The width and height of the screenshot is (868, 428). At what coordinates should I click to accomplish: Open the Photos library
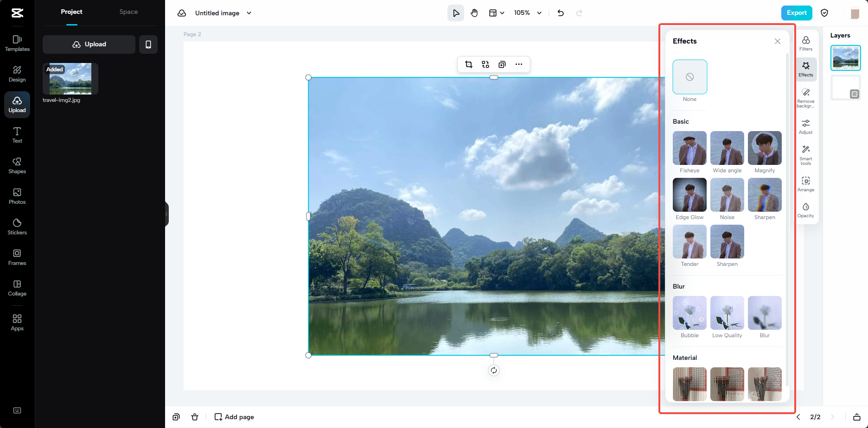pyautogui.click(x=17, y=196)
